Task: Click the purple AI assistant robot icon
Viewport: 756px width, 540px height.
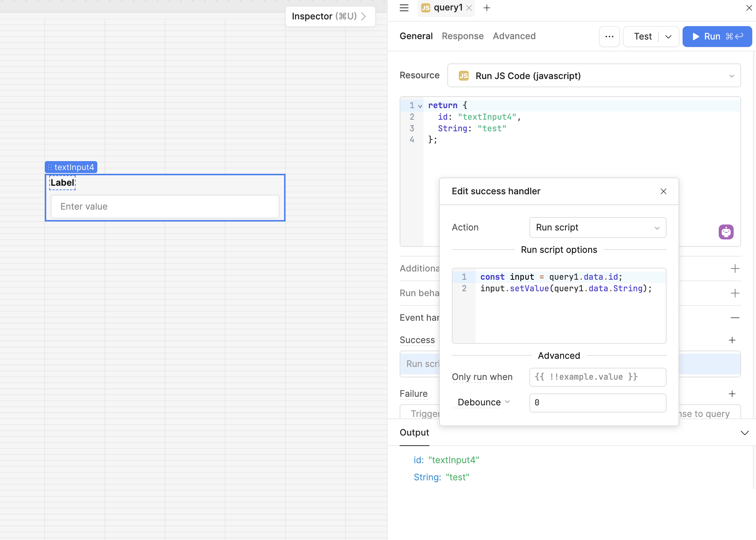Action: tap(726, 232)
